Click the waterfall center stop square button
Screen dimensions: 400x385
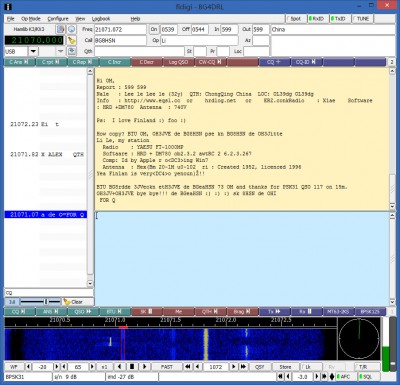(132, 367)
